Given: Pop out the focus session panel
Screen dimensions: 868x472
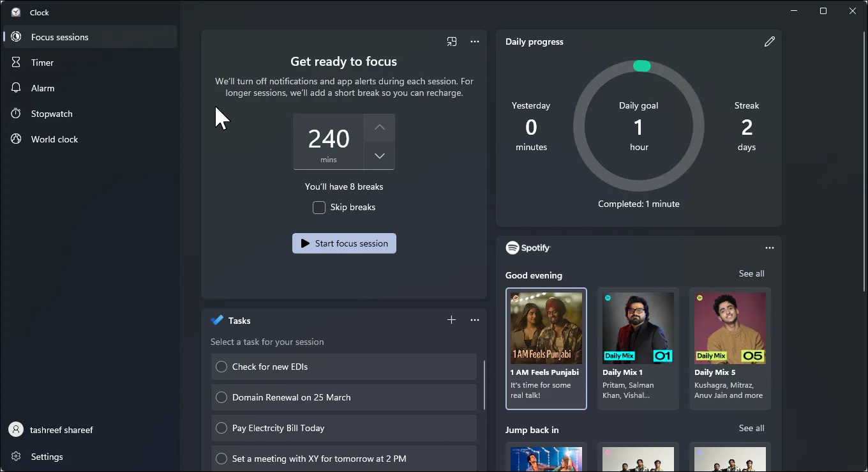Looking at the screenshot, I should (x=452, y=42).
